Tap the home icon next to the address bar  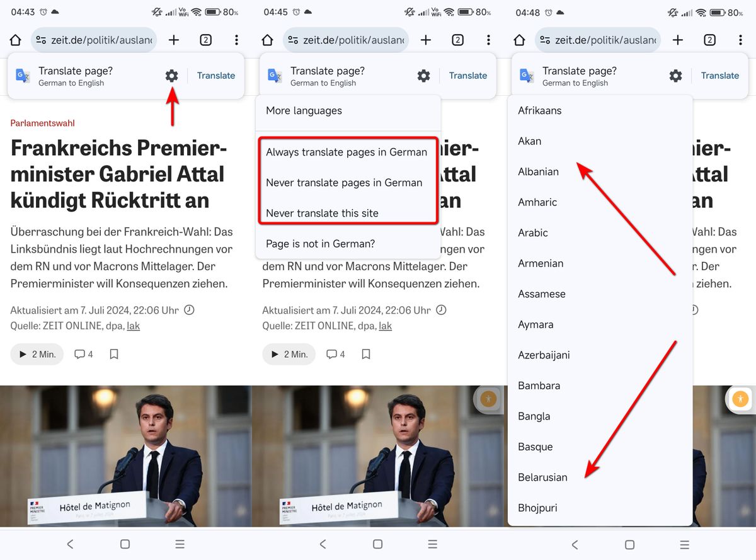click(x=15, y=40)
